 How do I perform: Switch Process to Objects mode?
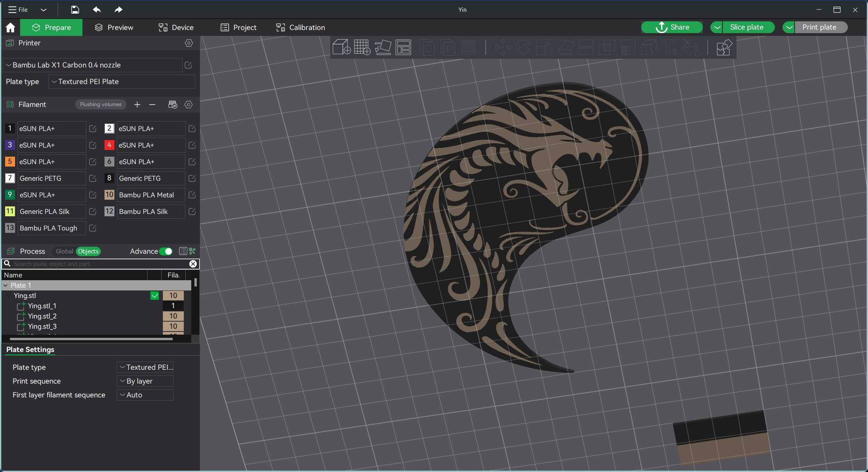click(88, 251)
